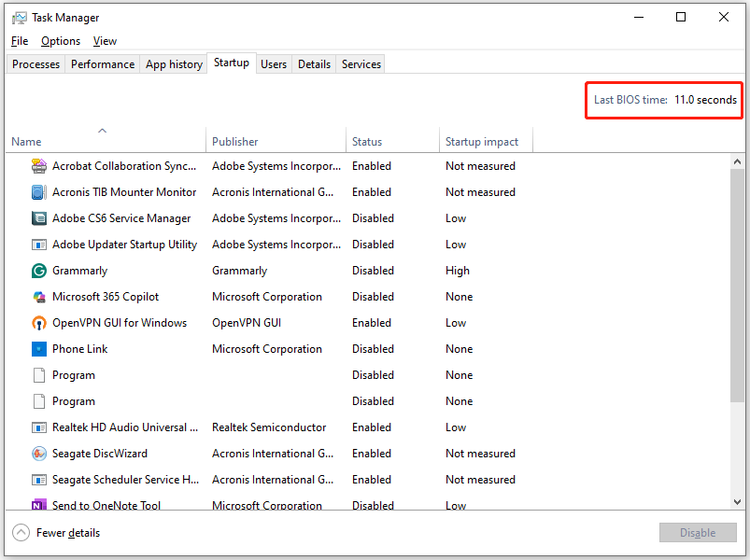Open the View menu
Screen dimensions: 750x560
[105, 41]
